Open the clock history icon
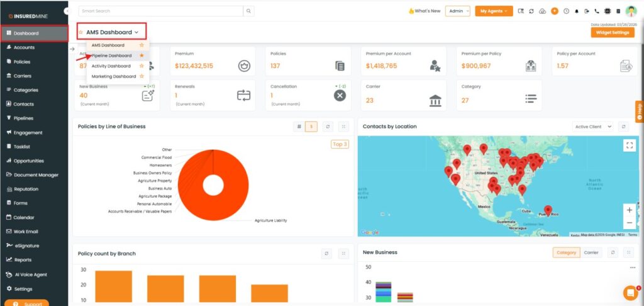Viewport: 644px width, 306px height. 566,11
